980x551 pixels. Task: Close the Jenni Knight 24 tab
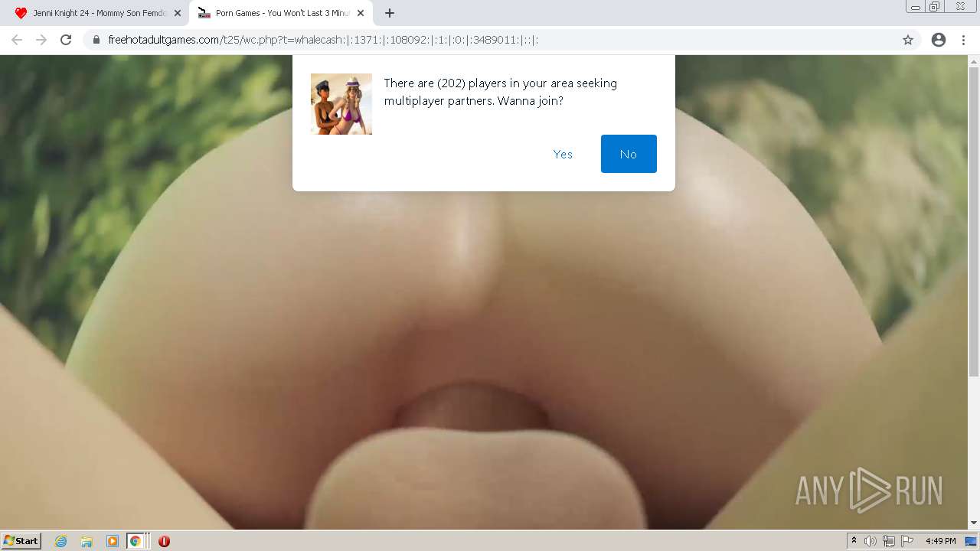tap(178, 13)
